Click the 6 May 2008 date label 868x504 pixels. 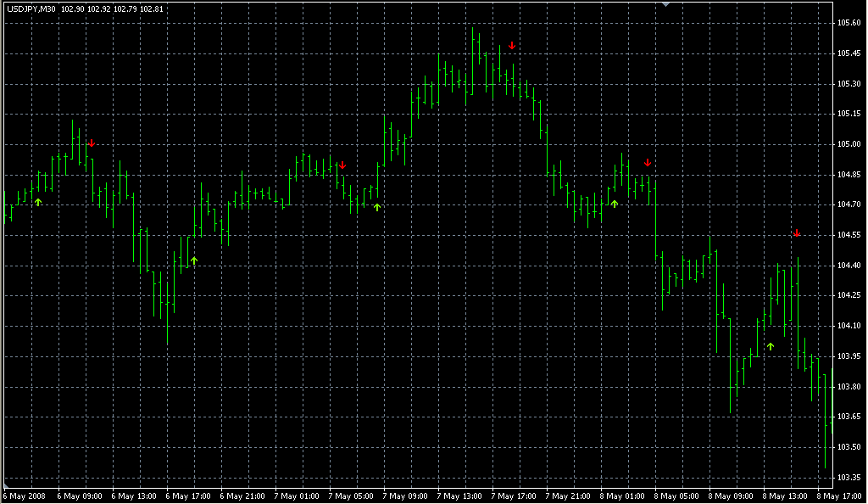[24, 496]
